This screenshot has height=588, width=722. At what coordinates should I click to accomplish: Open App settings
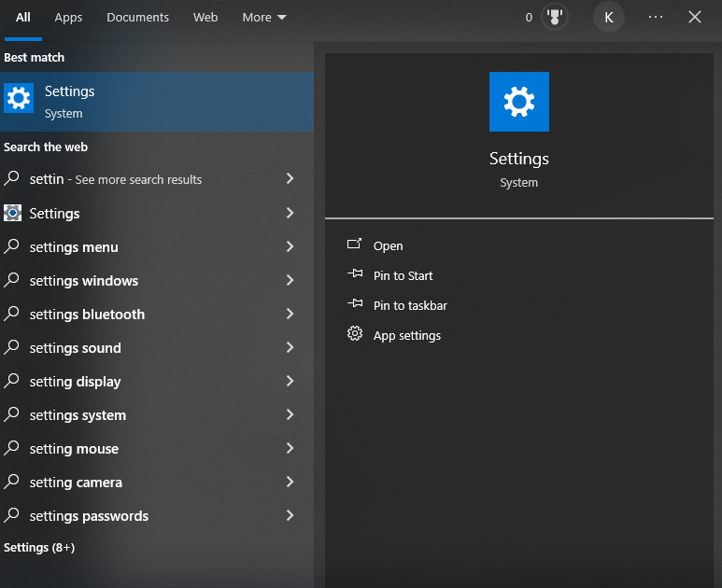tap(407, 336)
